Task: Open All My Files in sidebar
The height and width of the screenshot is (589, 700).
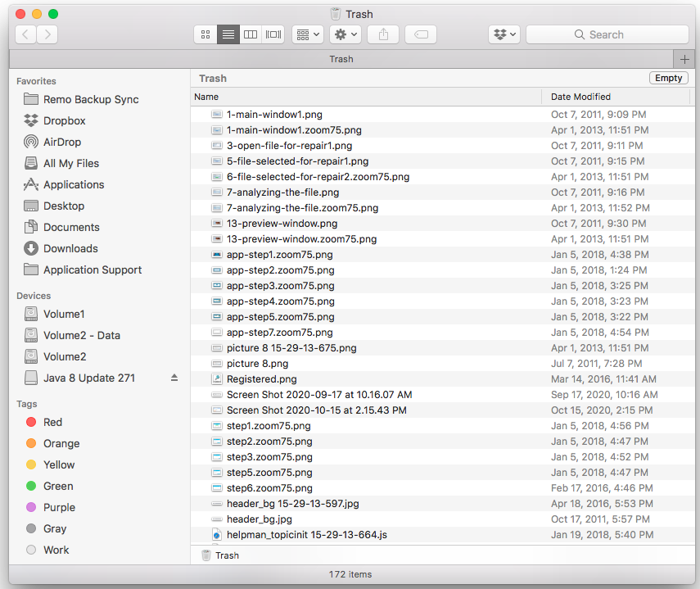Action: [x=71, y=163]
